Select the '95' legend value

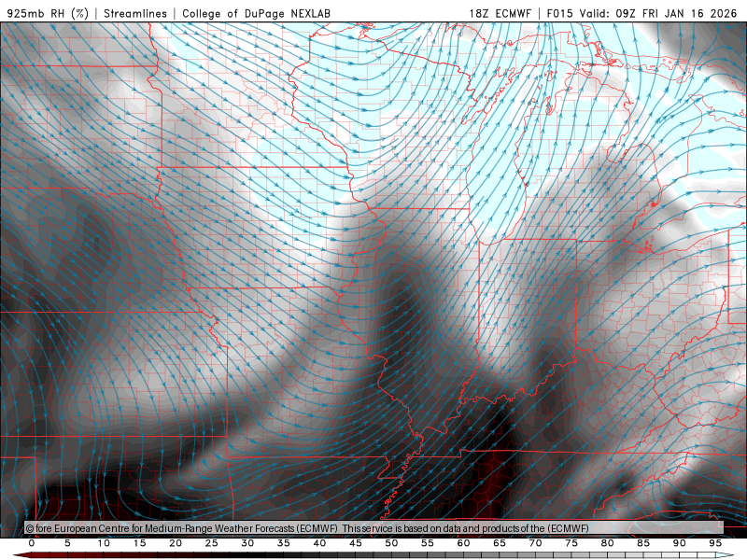click(x=714, y=543)
